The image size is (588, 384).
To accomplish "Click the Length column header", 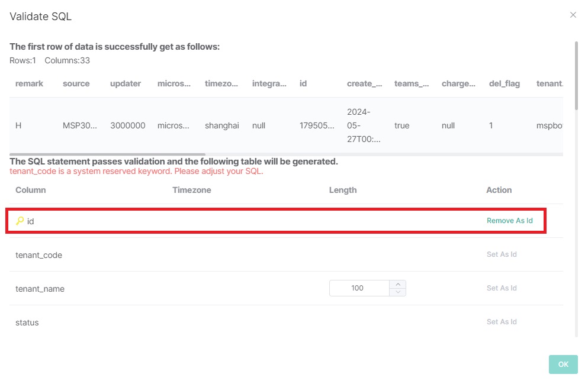I will click(x=343, y=190).
